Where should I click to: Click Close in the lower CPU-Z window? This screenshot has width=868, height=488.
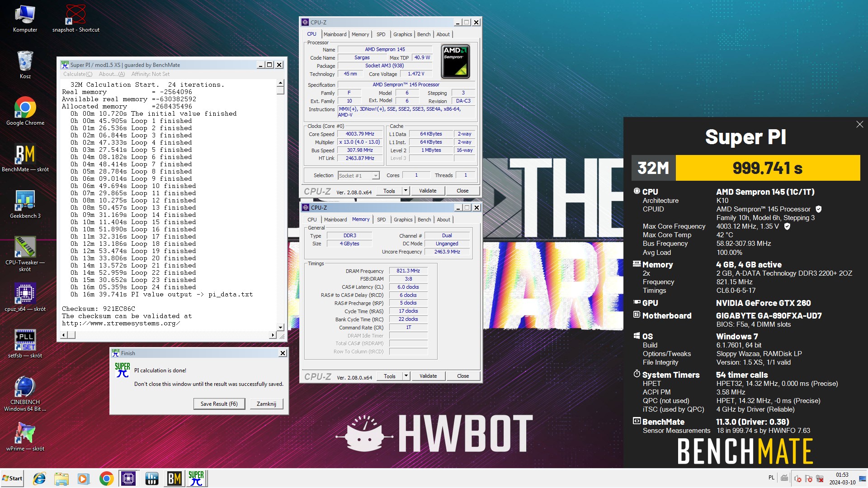click(x=463, y=376)
